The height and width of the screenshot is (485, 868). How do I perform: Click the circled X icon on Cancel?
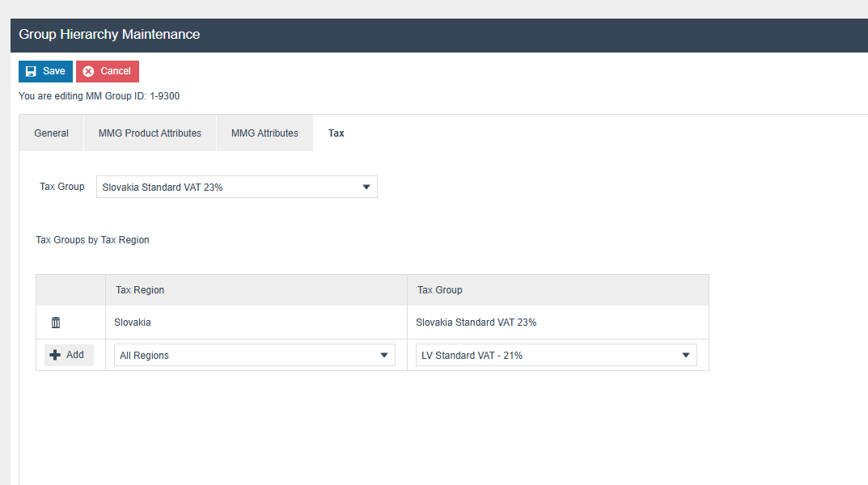pyautogui.click(x=88, y=71)
